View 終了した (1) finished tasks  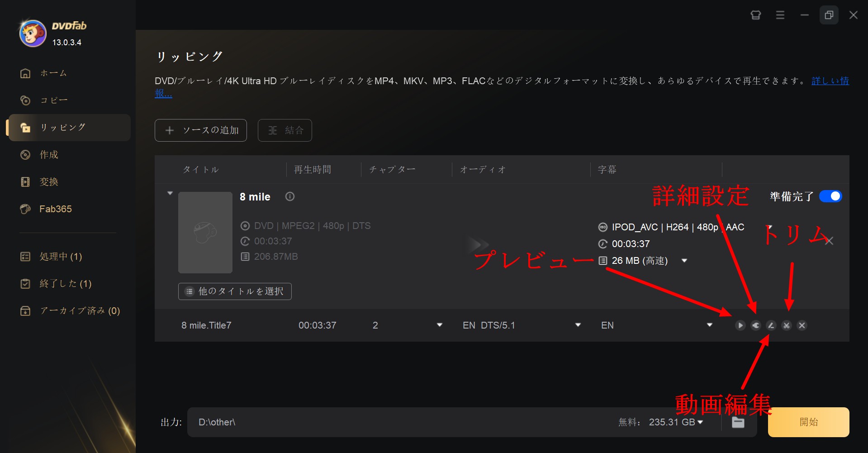[56, 284]
